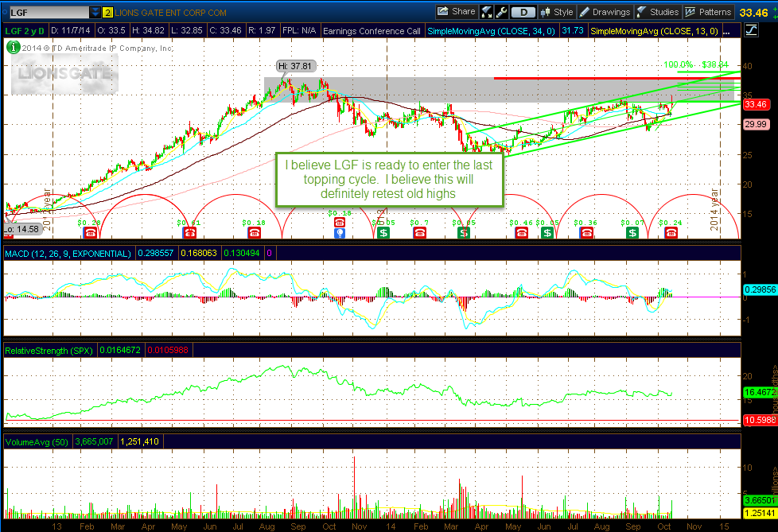This screenshot has height=532, width=778.
Task: Click the MACD signal value 0.168063
Action: tap(199, 253)
